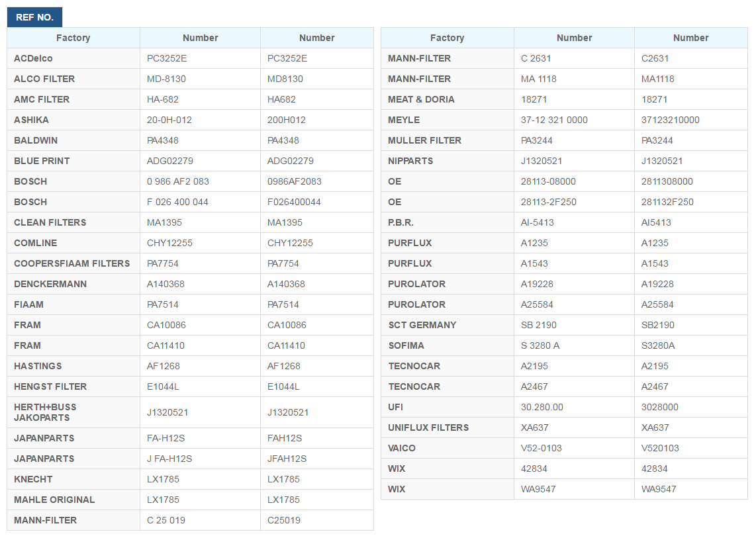Viewport: 756px width, 538px height.
Task: Select TECNOCAR number A2467 in the first Number column
Action: [x=534, y=386]
